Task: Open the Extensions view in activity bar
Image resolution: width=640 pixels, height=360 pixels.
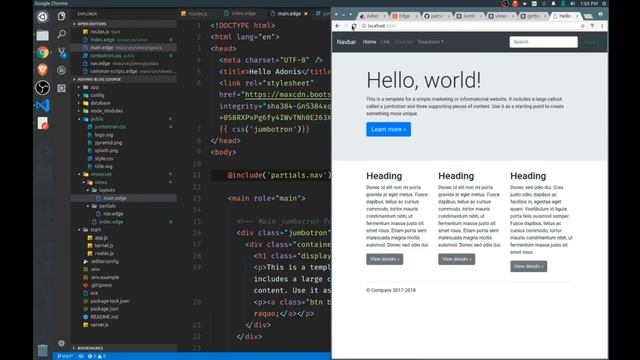Action: (x=62, y=88)
